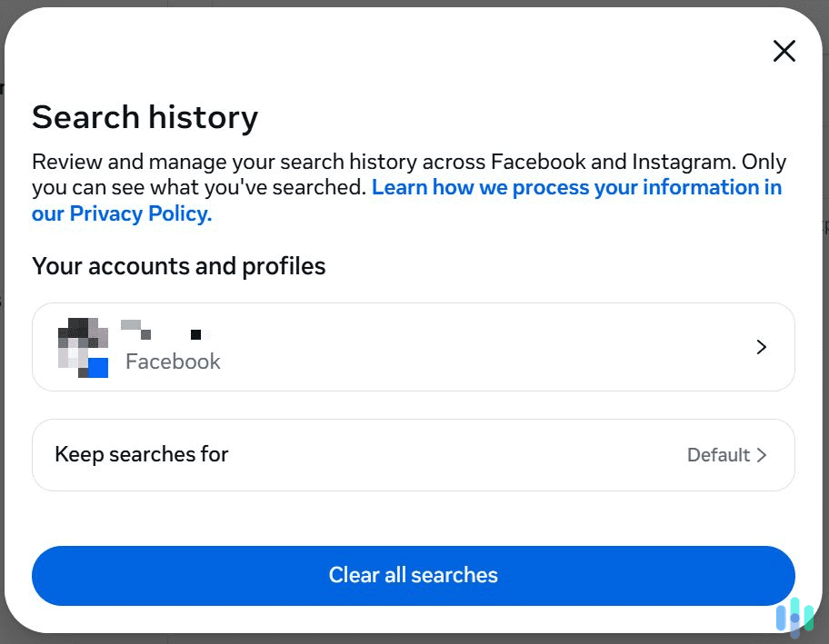Click the colorful bar-chart watermark logo
This screenshot has width=829, height=644.
[x=795, y=618]
